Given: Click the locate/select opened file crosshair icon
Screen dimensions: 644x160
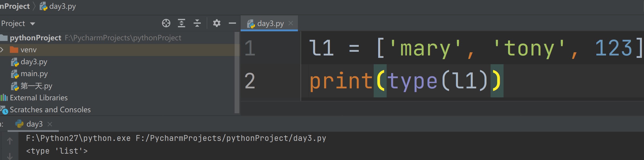Looking at the screenshot, I should pyautogui.click(x=166, y=23).
